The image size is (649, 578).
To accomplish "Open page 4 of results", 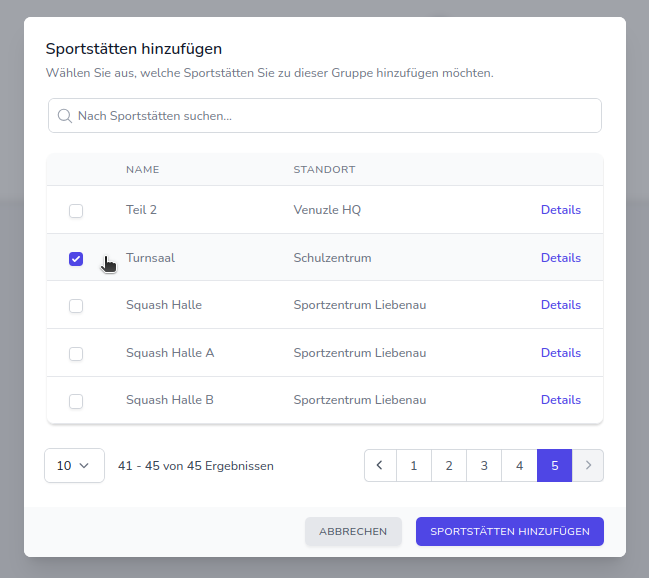I will pos(519,465).
